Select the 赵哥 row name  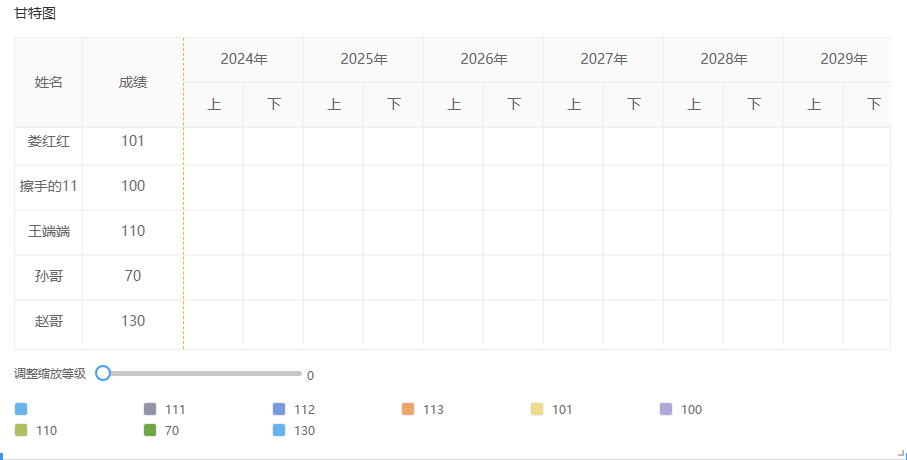(x=48, y=321)
